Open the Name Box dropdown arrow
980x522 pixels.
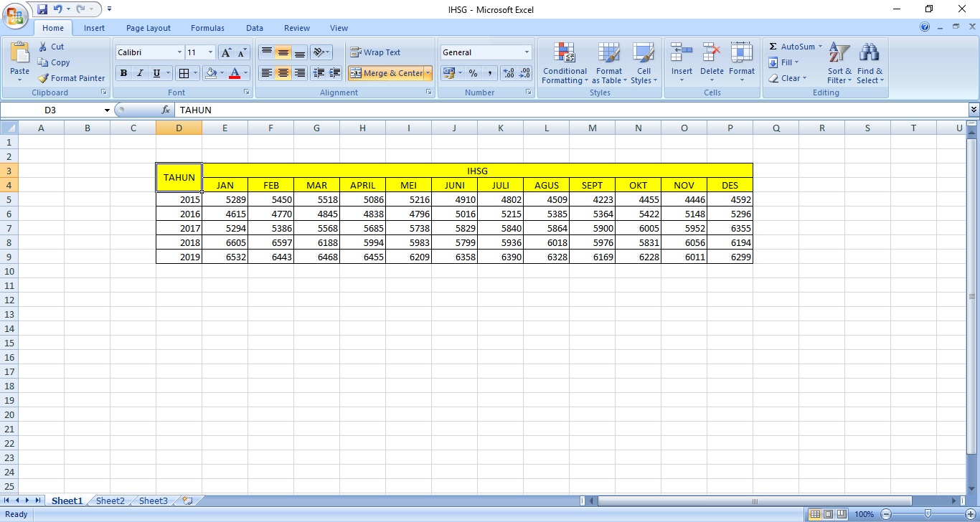pos(107,110)
